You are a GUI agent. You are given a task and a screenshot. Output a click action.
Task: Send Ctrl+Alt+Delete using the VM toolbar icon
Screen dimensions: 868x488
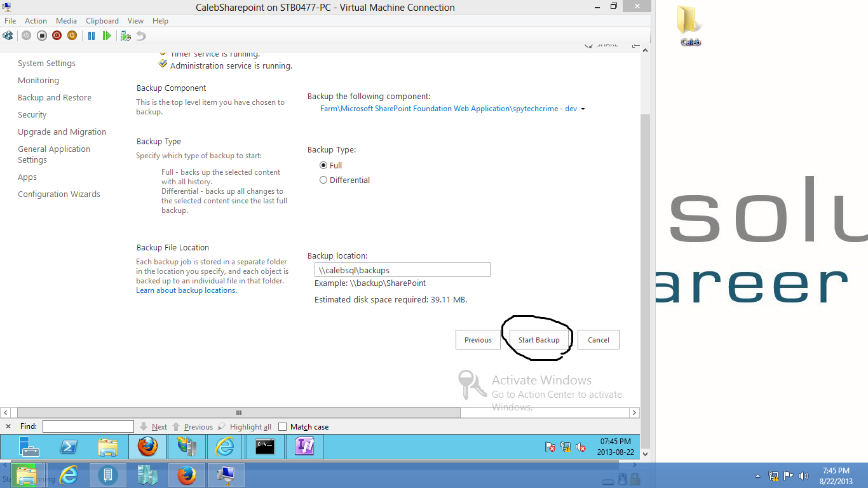coord(8,36)
